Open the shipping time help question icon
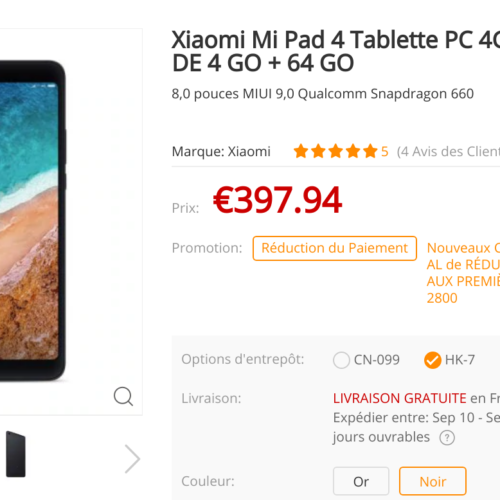Viewport: 500px width, 500px height. pos(447,438)
